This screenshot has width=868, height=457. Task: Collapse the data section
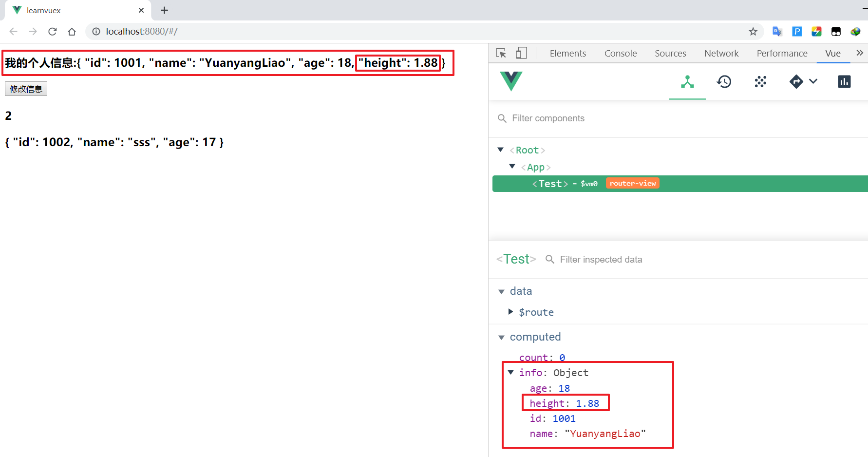[501, 291]
